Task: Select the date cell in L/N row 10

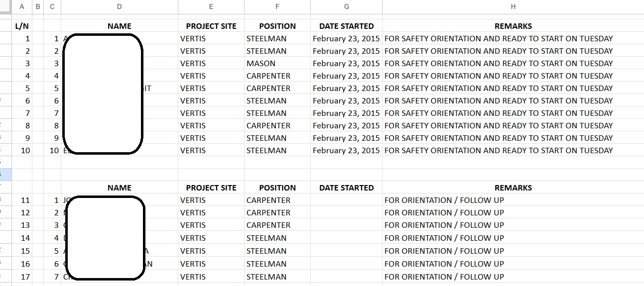Action: click(346, 151)
